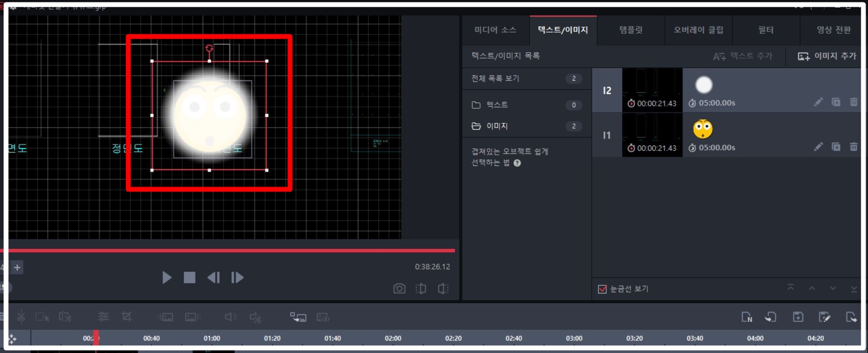This screenshot has width=868, height=353.
Task: Save project as with pencil-floppy icon
Action: pyautogui.click(x=825, y=317)
